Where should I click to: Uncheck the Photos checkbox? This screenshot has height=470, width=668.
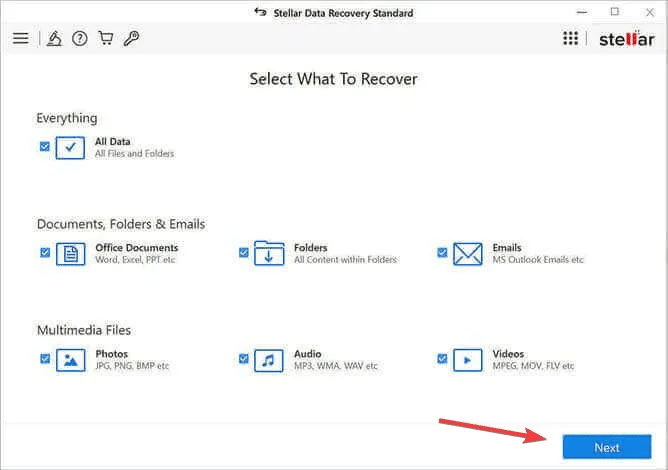[x=45, y=358]
